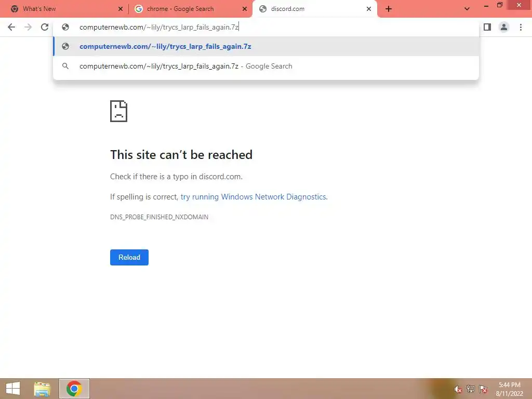Viewport: 532px width, 399px height.
Task: Toggle the muted volume tray icon
Action: tap(458, 389)
